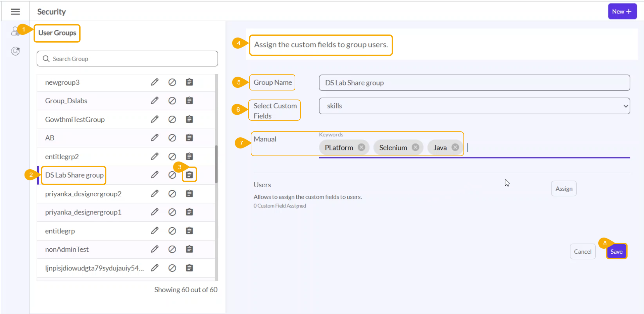Remove the Selenium keyword chip
Image resolution: width=644 pixels, height=314 pixels.
415,147
